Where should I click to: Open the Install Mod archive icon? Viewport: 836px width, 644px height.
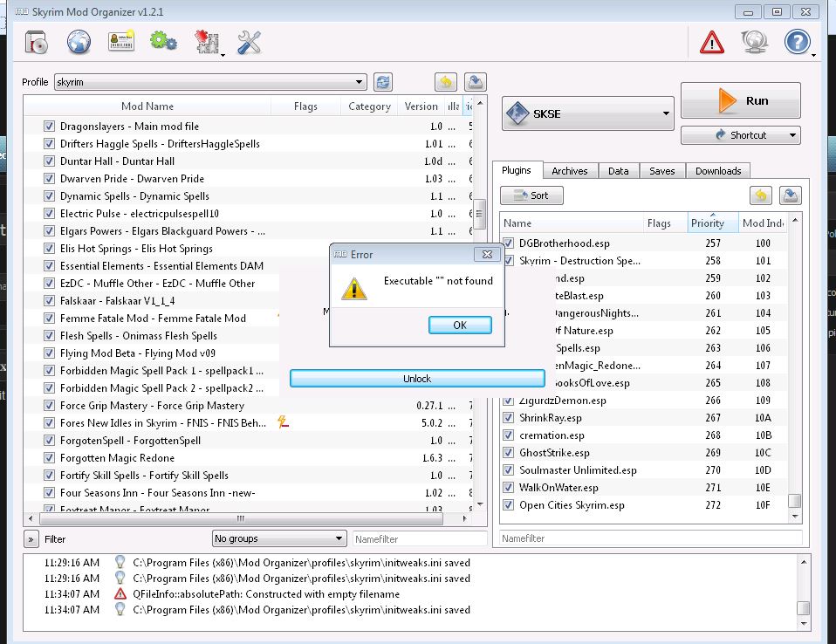37,42
